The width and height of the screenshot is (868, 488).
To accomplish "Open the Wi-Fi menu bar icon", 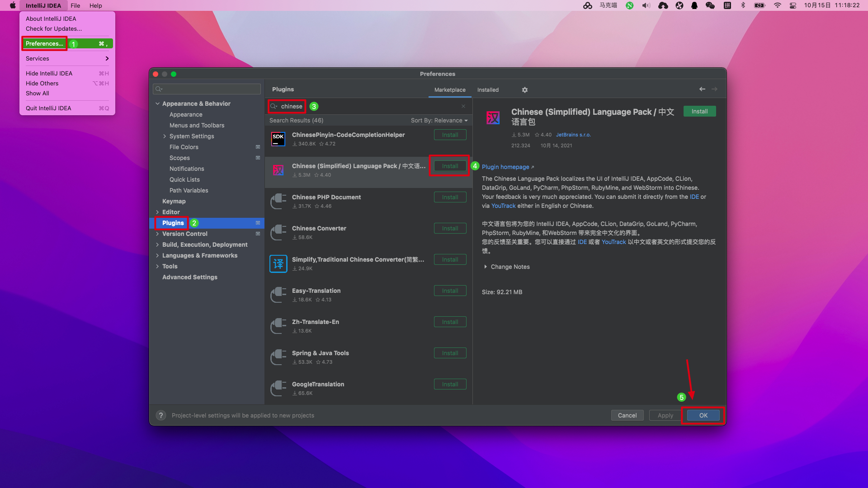I will pyautogui.click(x=778, y=5).
